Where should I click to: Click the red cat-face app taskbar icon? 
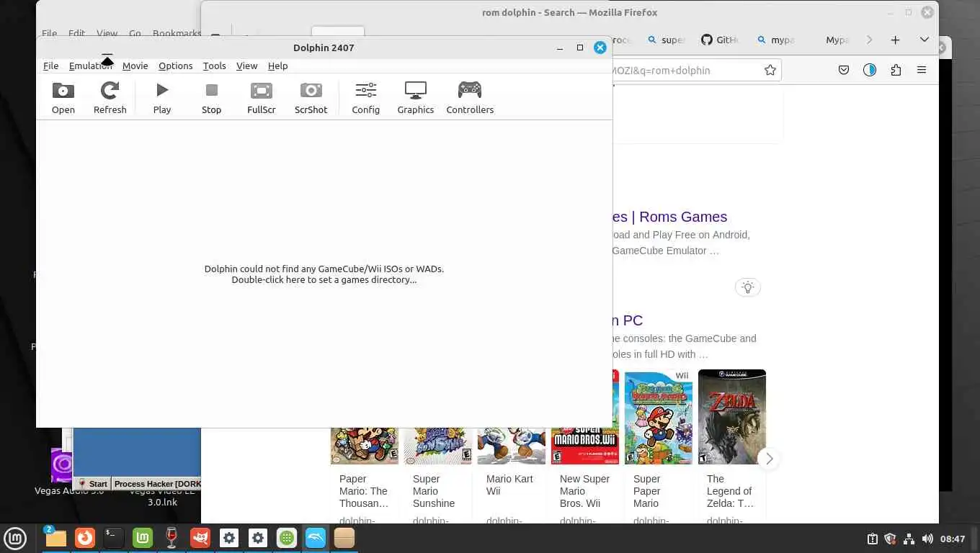(x=200, y=538)
